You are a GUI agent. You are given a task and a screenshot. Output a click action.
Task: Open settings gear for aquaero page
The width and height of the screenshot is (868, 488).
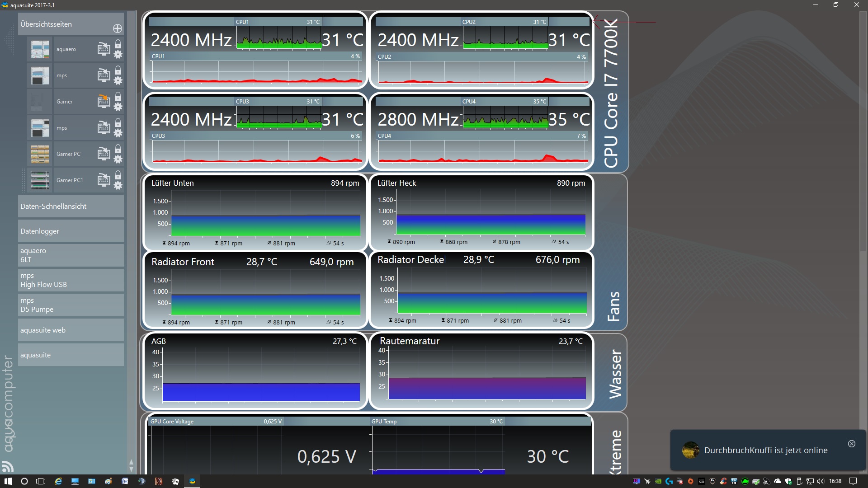[x=118, y=55]
